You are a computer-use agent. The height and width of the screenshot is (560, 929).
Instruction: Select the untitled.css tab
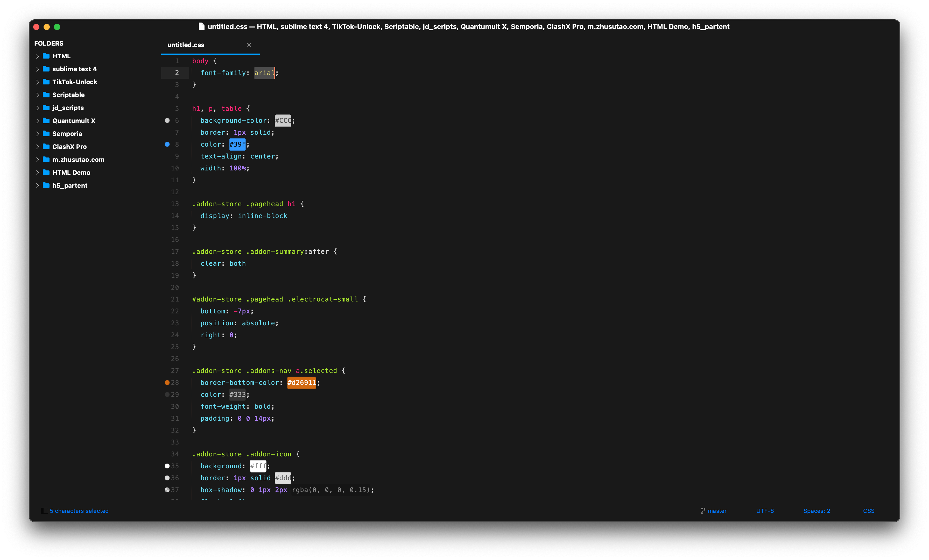point(186,45)
